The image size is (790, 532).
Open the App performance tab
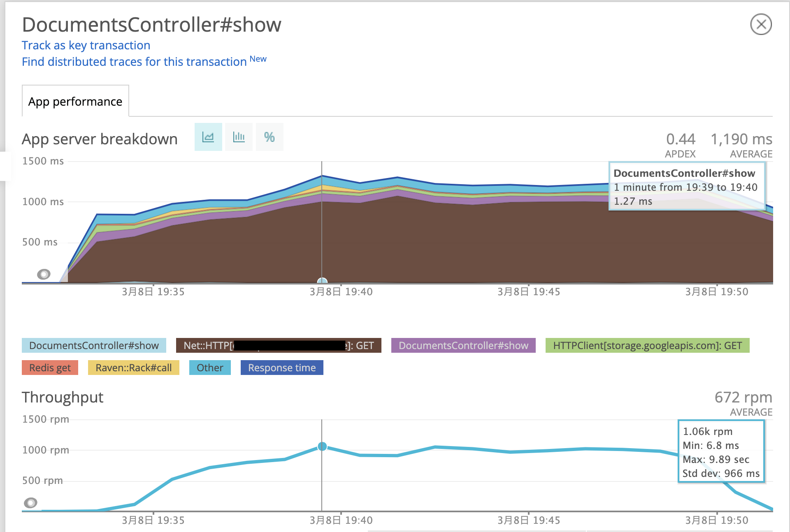75,102
